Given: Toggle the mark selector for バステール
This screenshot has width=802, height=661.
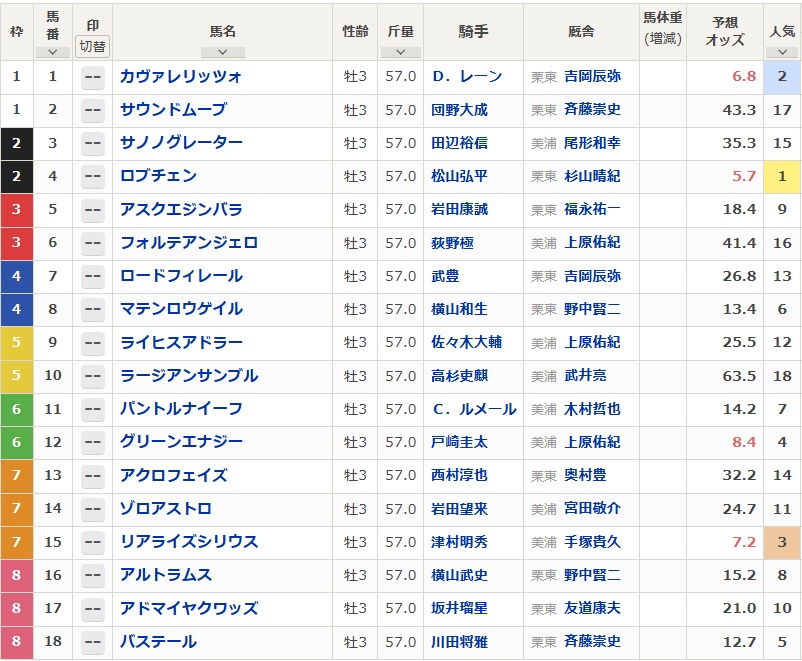Looking at the screenshot, I should (x=93, y=642).
